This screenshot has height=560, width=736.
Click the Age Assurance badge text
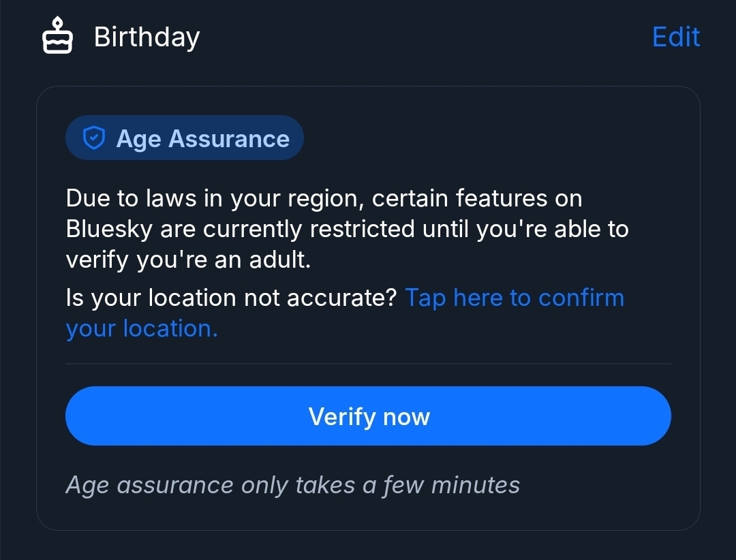(202, 139)
